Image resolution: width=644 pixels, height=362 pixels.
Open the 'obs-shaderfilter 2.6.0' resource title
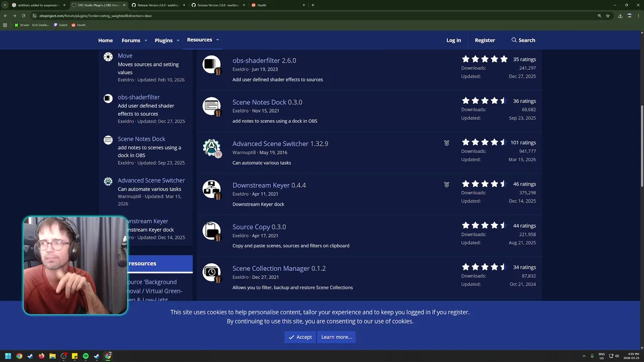(264, 60)
